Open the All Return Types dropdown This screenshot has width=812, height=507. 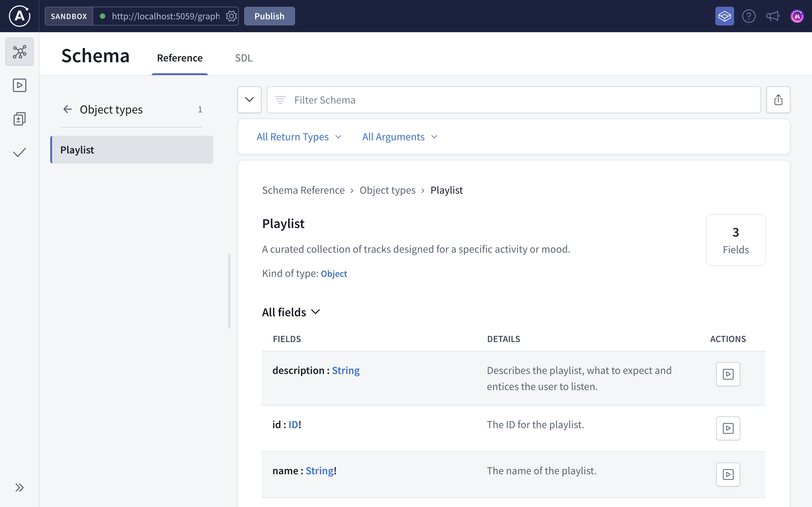point(298,137)
